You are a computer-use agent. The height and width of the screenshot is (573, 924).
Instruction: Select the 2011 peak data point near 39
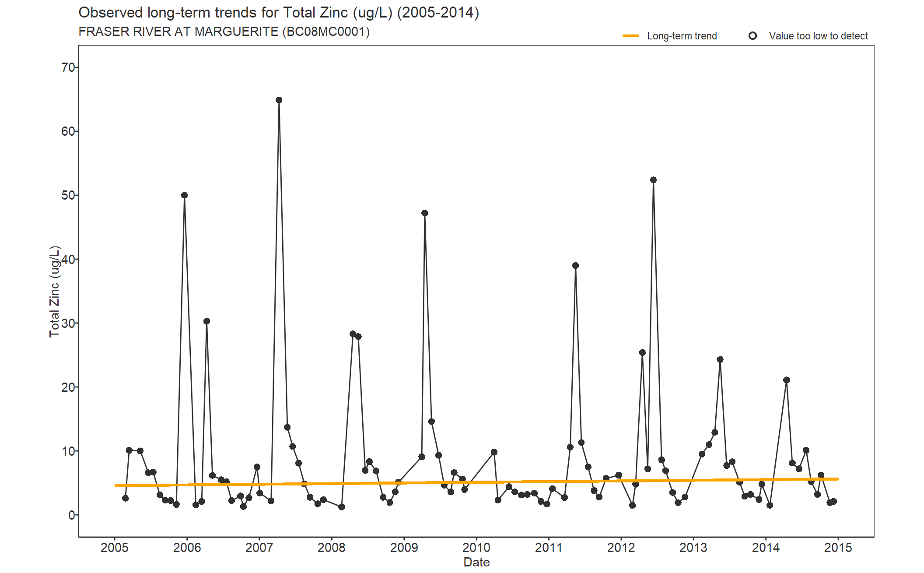[576, 266]
